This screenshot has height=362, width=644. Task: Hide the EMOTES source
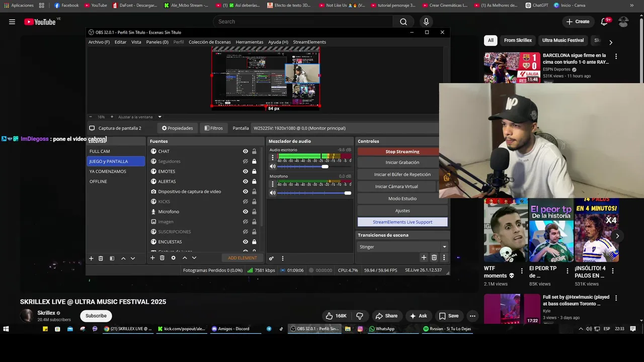click(246, 171)
